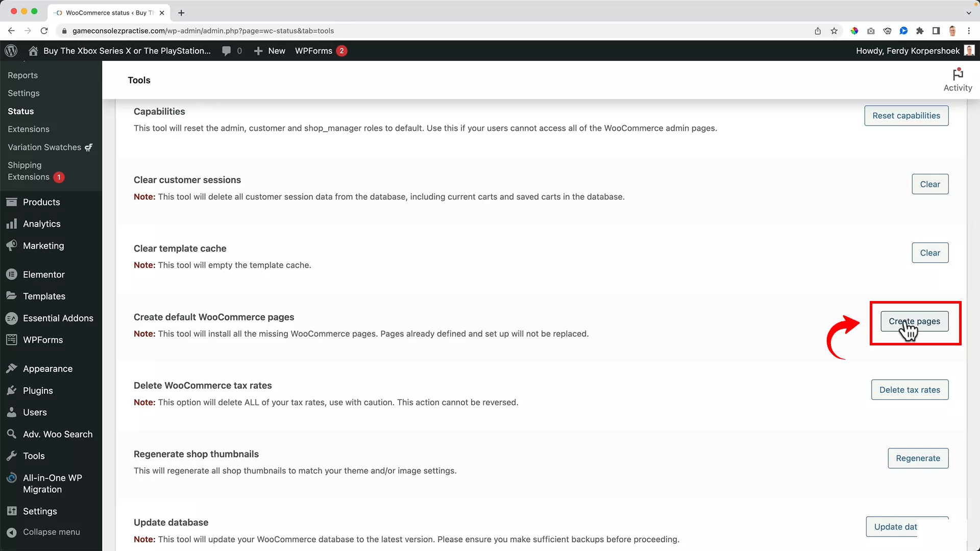
Task: Open All-in-One WP Migration
Action: pyautogui.click(x=53, y=483)
